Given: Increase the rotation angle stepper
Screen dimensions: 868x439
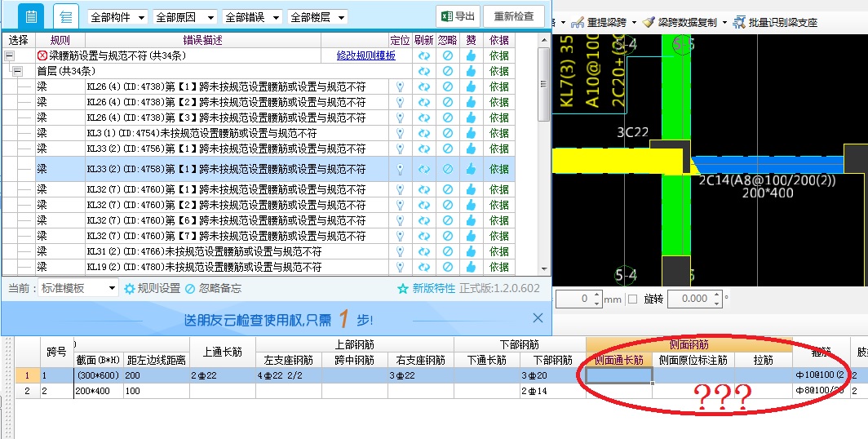Looking at the screenshot, I should tap(717, 295).
